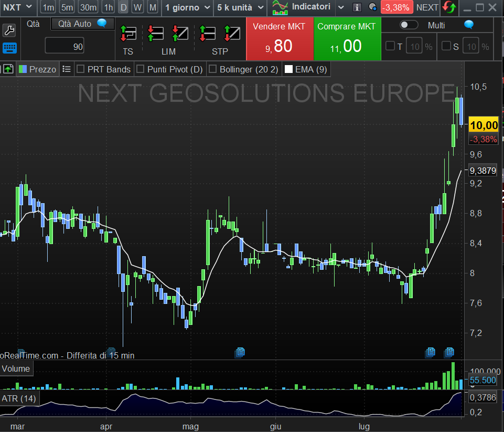Select the 1m timeframe
This screenshot has height=432, width=504.
point(48,7)
